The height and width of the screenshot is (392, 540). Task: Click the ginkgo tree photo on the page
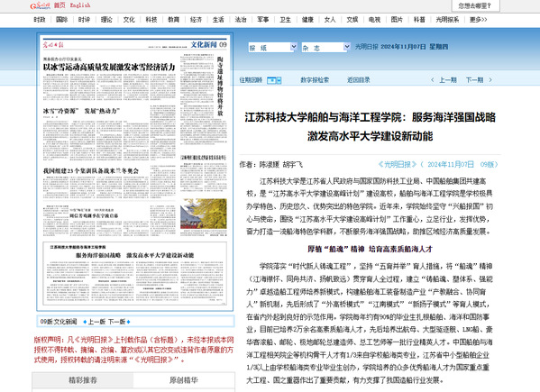pos(204,214)
